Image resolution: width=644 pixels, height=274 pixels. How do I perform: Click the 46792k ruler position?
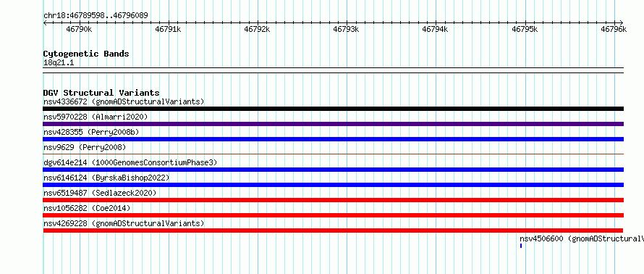[x=258, y=29]
